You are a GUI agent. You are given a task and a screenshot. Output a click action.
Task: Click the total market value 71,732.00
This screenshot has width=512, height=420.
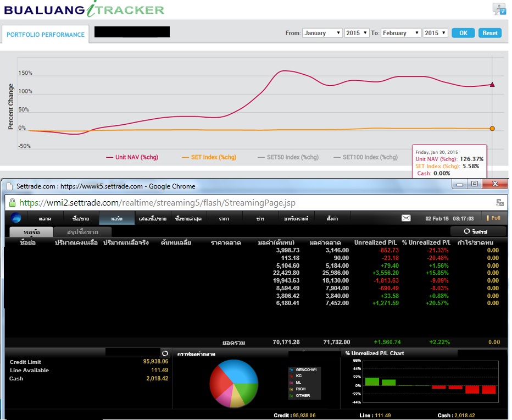pos(336,342)
